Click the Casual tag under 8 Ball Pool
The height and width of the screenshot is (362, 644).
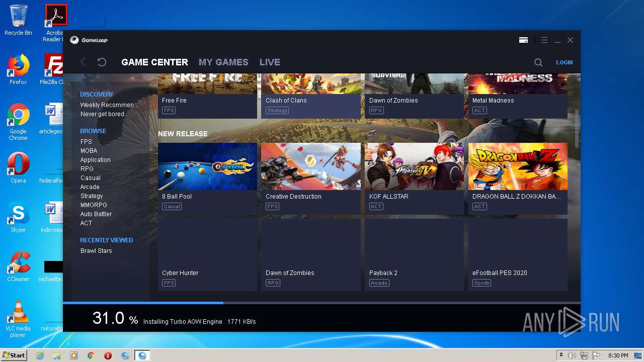point(172,207)
